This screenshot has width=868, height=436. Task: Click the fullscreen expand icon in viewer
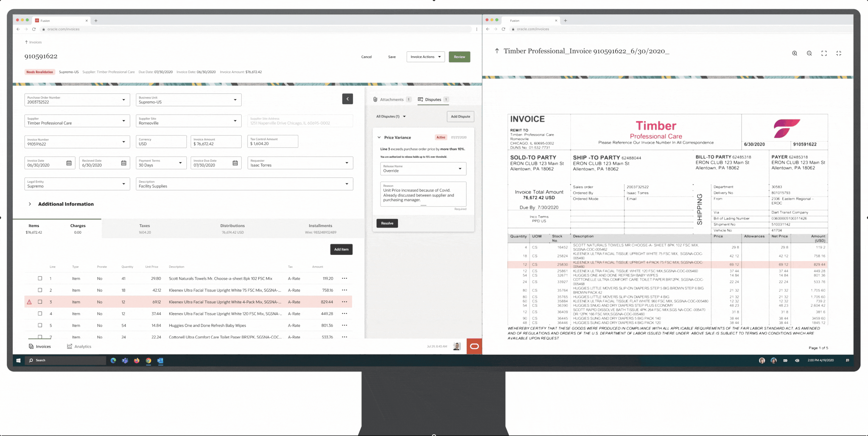point(824,53)
